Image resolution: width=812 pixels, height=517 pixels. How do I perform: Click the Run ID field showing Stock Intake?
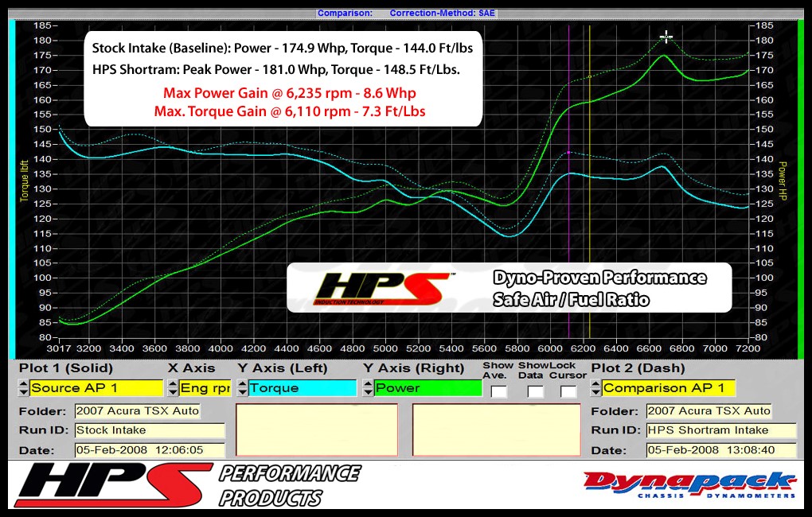coord(150,430)
